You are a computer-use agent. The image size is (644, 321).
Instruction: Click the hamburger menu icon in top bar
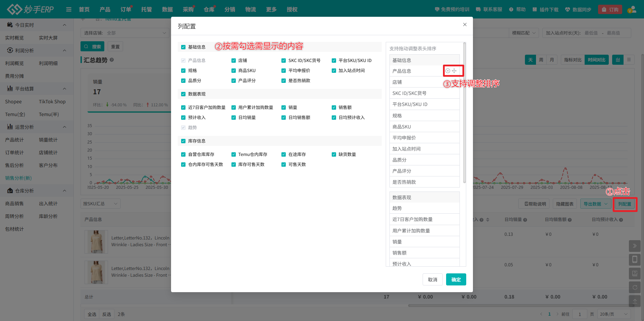[69, 9]
